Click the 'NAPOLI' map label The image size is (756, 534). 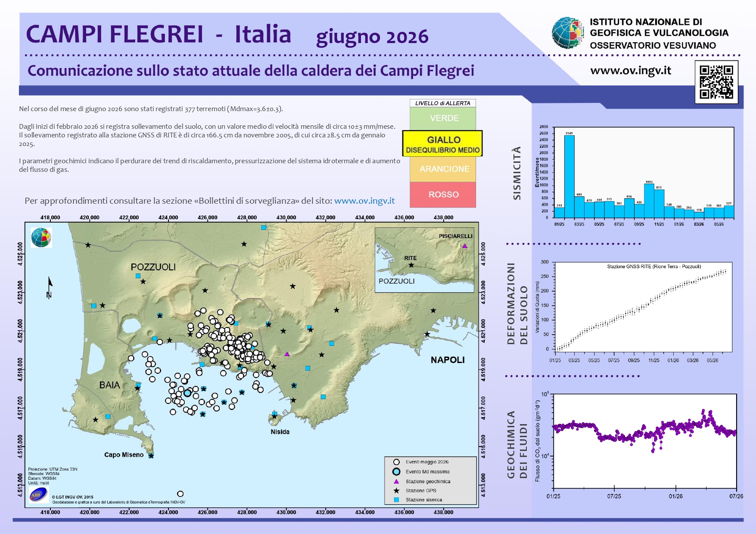tap(448, 360)
